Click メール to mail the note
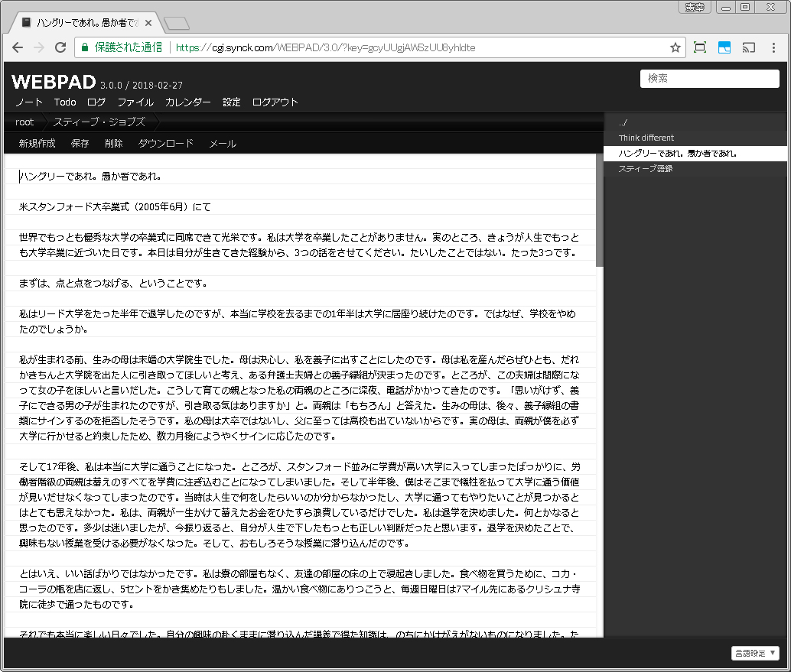Viewport: 791px width, 672px height. tap(223, 143)
